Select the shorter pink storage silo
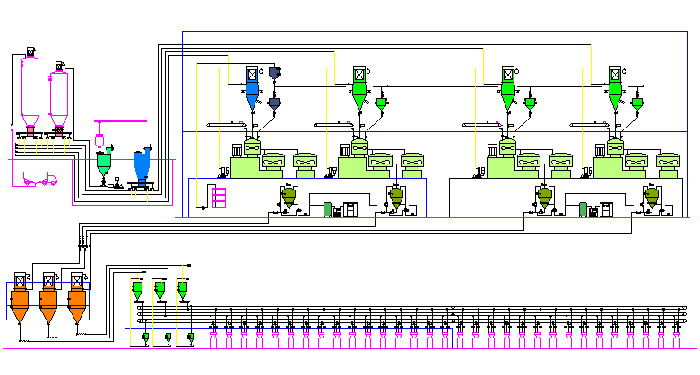 58,99
